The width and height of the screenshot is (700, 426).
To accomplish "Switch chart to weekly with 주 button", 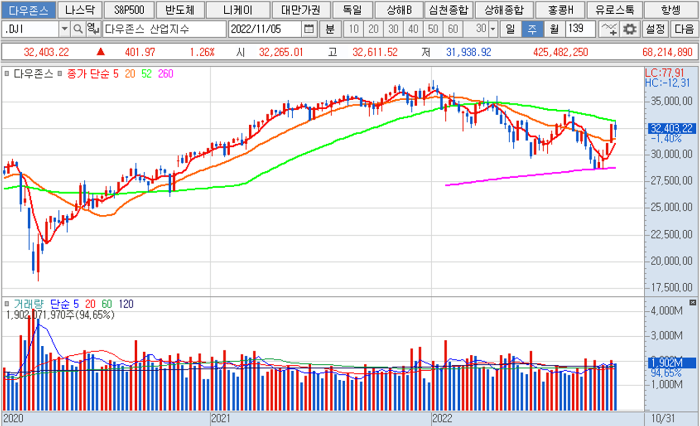I will pos(532,29).
